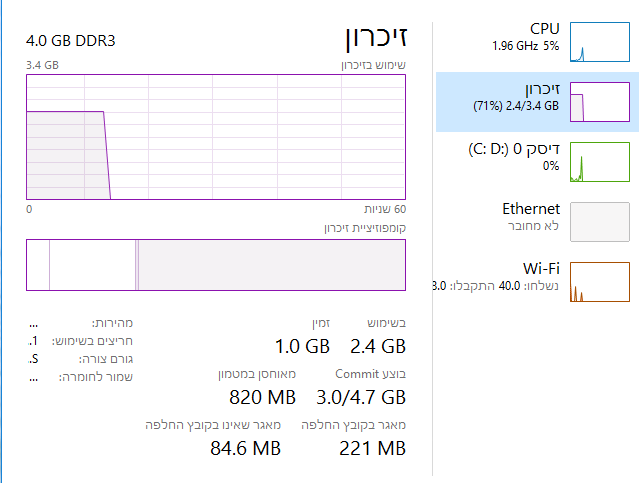
Task: Click the 820 MB cached value
Action: [262, 397]
